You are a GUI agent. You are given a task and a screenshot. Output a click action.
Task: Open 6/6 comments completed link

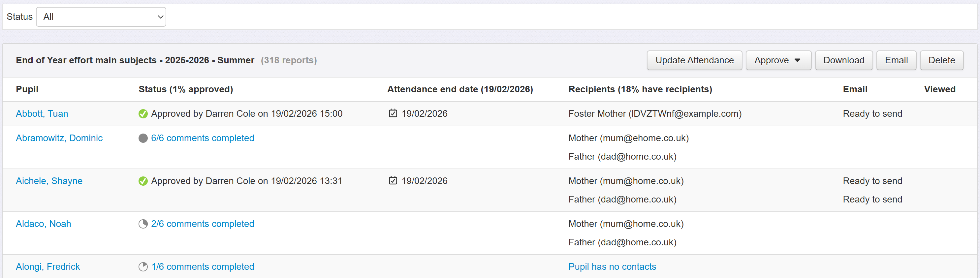(x=203, y=138)
